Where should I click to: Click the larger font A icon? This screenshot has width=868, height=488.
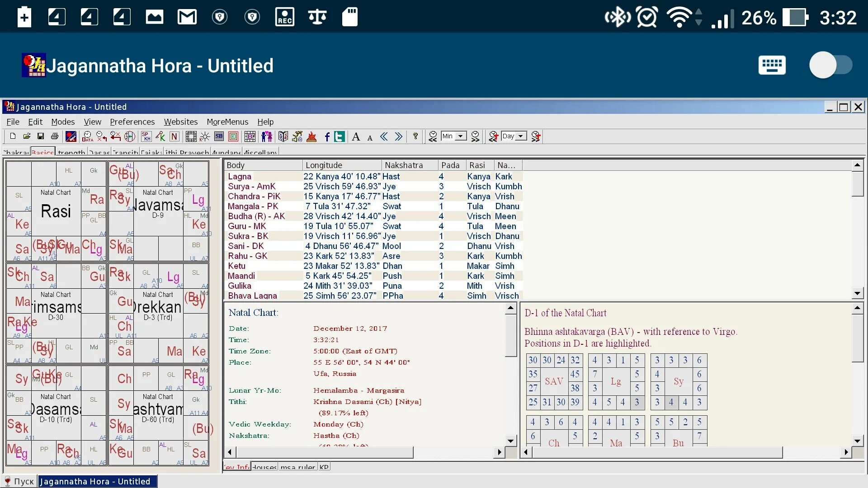356,136
